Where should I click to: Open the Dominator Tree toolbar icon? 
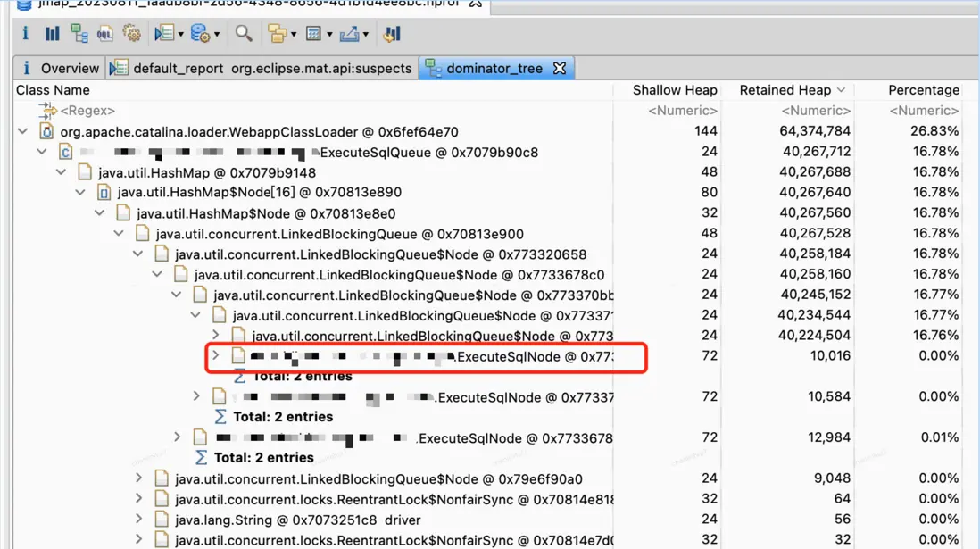(x=79, y=33)
